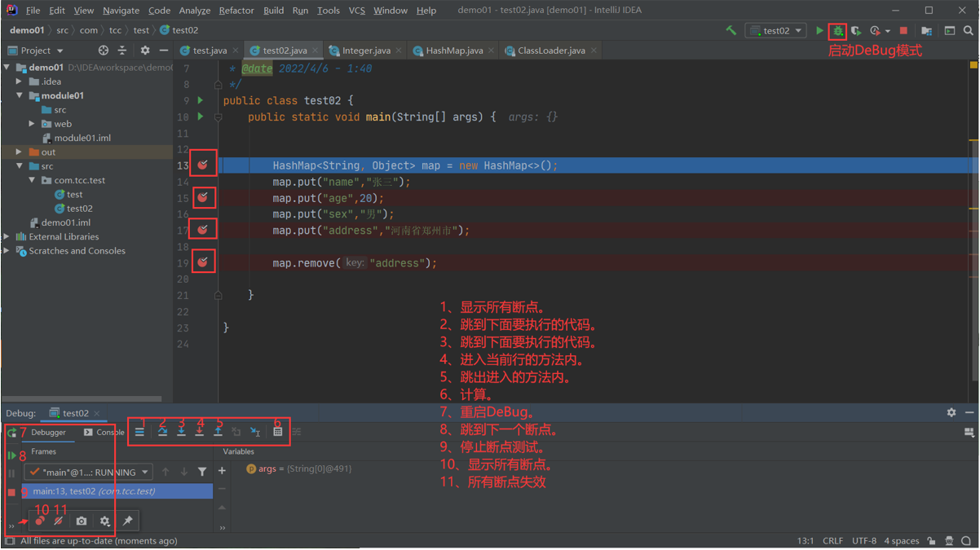
Task: Click Step Over in debug toolbar
Action: [162, 432]
